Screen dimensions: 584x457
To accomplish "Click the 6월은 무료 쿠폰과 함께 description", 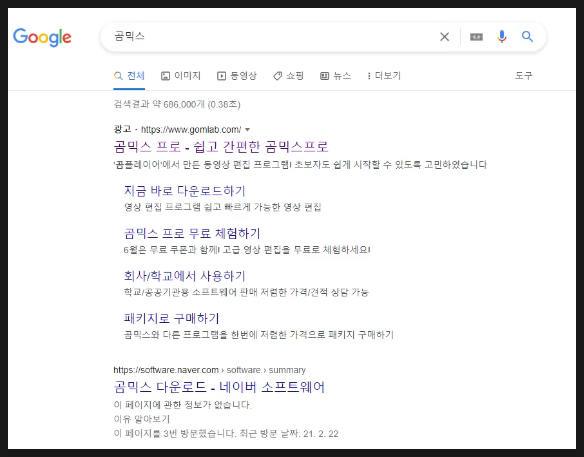I will pyautogui.click(x=247, y=250).
